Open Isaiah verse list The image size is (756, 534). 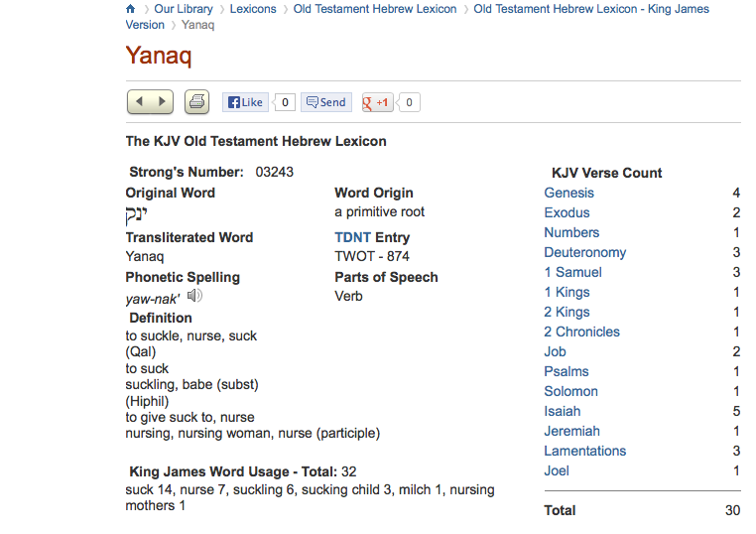tap(562, 411)
